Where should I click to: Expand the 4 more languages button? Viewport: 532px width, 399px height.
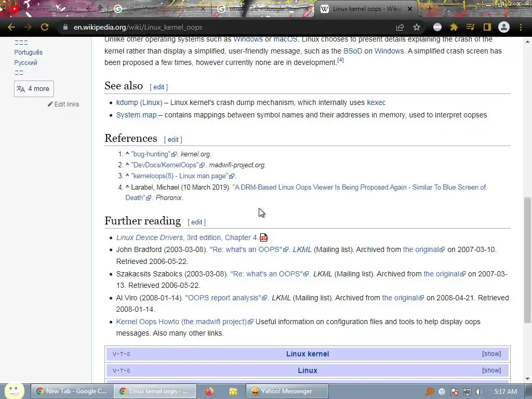tap(34, 89)
